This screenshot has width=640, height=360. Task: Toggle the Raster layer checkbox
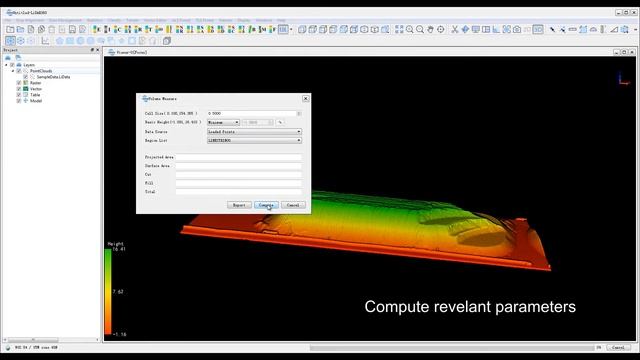[19, 83]
